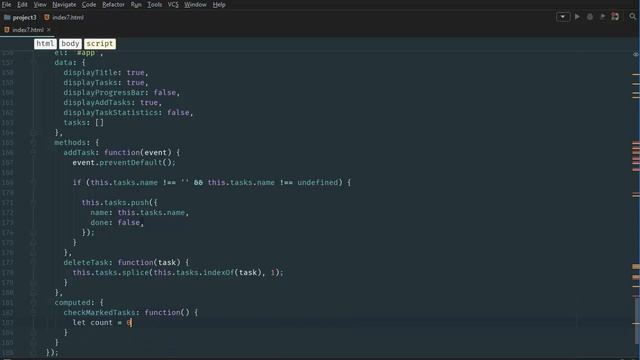
Task: Open the Help menu
Action: [x=219, y=4]
